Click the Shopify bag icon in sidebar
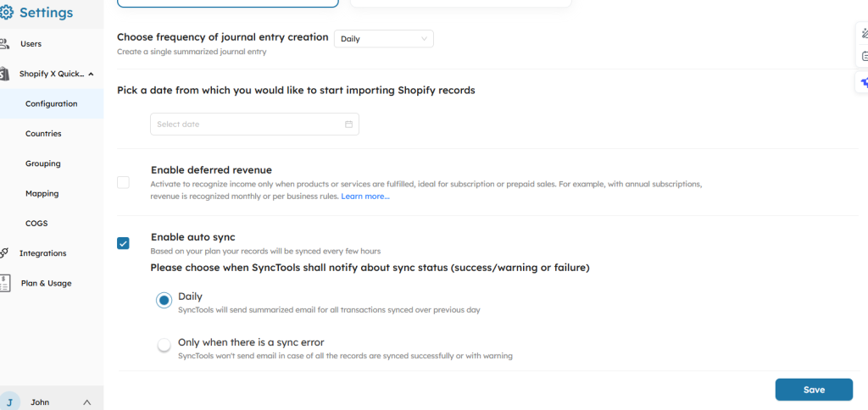This screenshot has width=868, height=410. (4, 74)
